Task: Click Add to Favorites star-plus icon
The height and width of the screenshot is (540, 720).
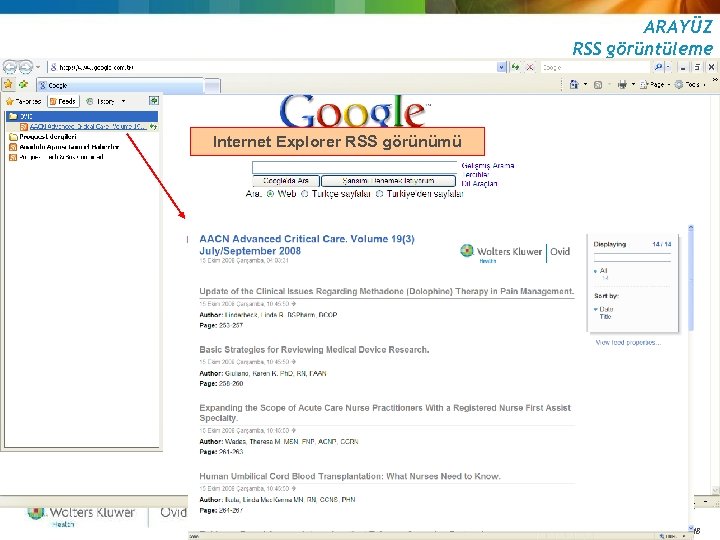Action: click(x=23, y=84)
